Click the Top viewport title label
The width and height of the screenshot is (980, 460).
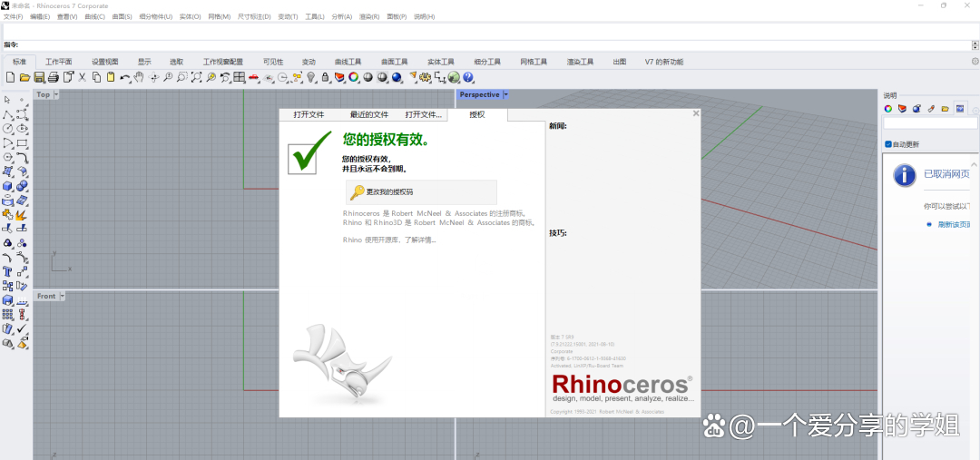(44, 94)
